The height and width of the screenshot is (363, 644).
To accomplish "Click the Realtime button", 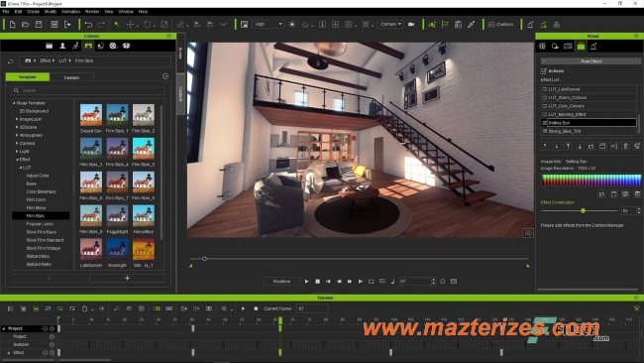I will tap(281, 282).
